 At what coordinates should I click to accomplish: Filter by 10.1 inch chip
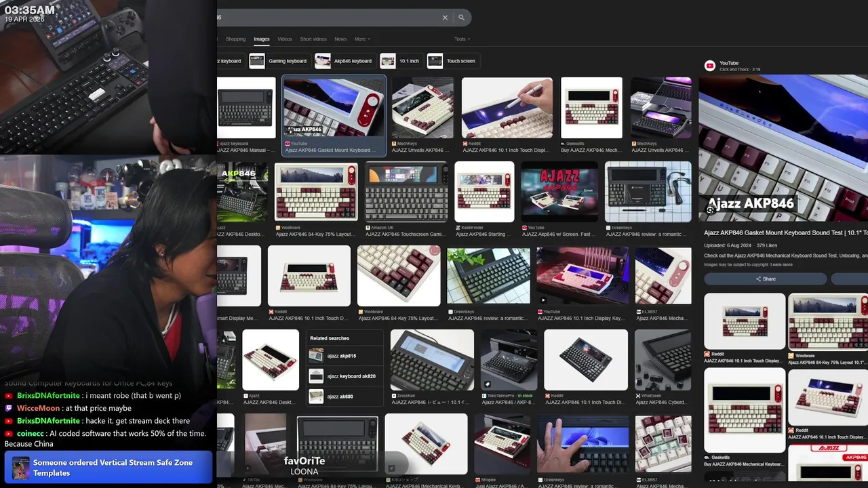click(x=401, y=61)
